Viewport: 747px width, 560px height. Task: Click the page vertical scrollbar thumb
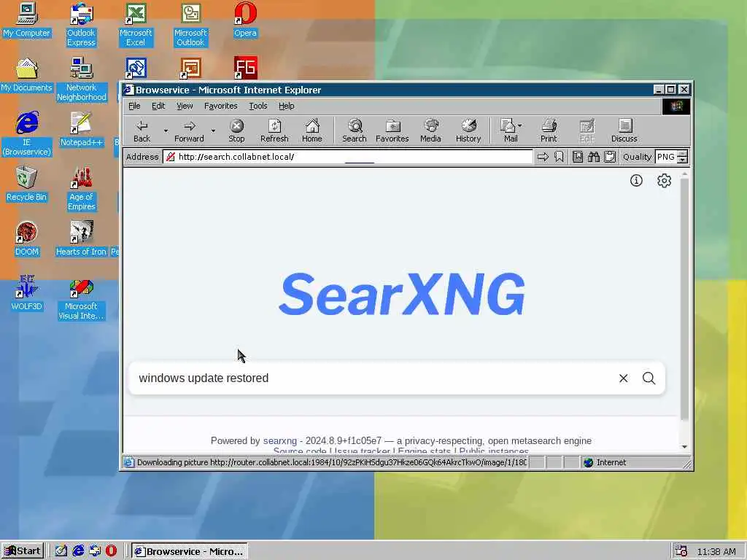click(x=684, y=300)
